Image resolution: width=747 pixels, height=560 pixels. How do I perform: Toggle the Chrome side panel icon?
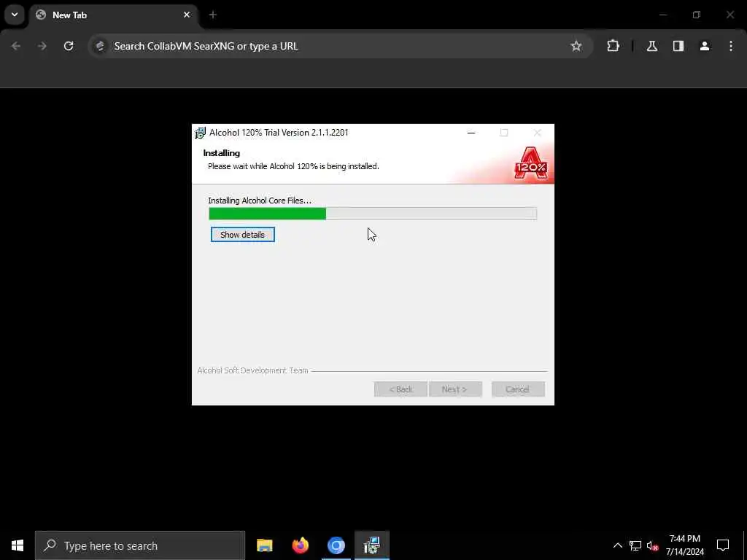[x=678, y=46]
